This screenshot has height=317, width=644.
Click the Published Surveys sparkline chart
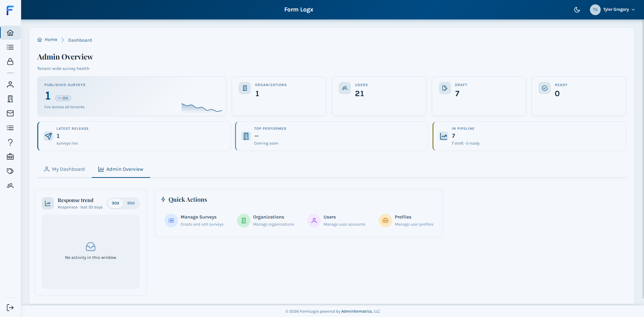coord(202,108)
